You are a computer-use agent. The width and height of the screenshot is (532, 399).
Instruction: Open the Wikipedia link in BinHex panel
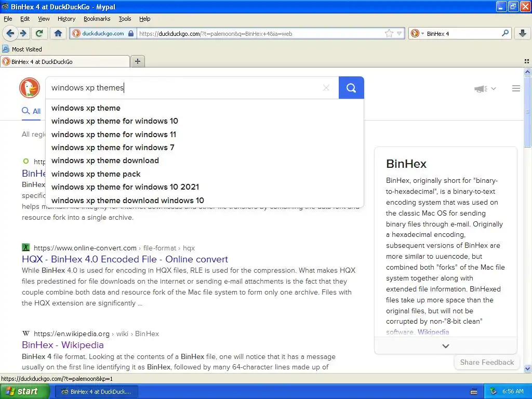433,332
